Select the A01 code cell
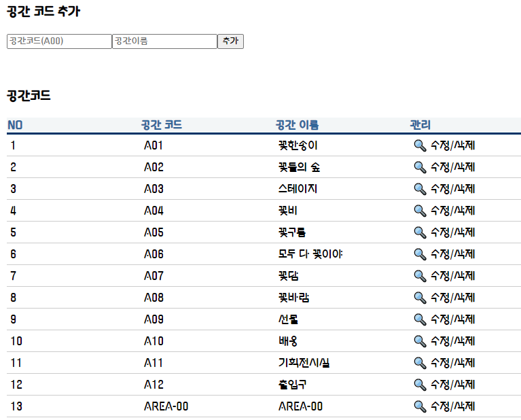This screenshot has height=420, width=521. pos(154,145)
